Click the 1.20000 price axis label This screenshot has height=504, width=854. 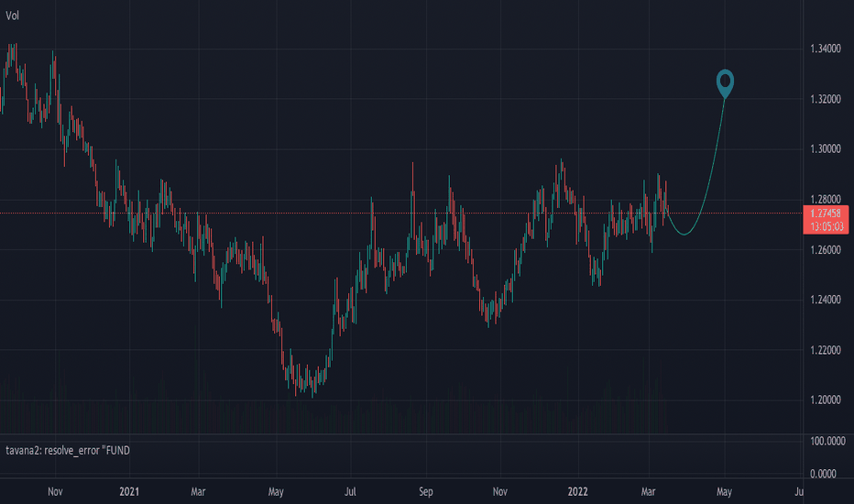(x=825, y=400)
